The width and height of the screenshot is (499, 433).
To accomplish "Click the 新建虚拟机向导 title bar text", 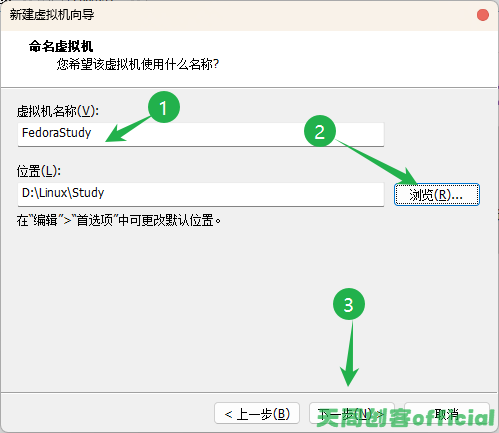I will pyautogui.click(x=52, y=15).
